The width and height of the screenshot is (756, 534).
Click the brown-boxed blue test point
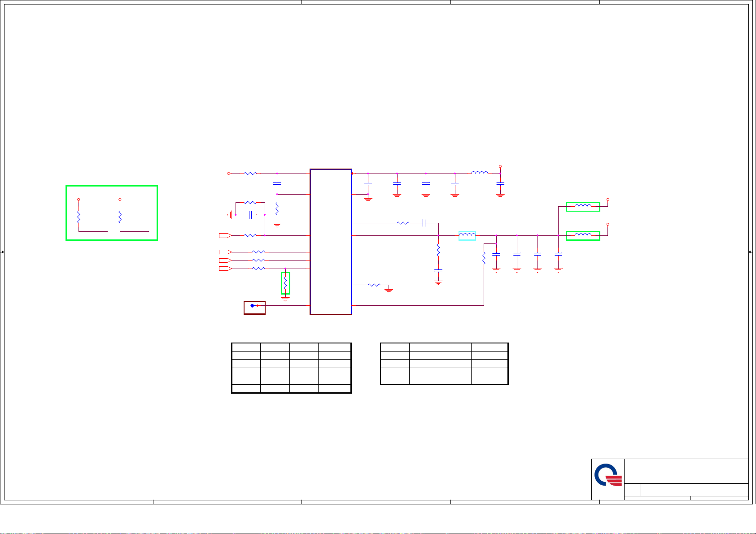tap(254, 308)
